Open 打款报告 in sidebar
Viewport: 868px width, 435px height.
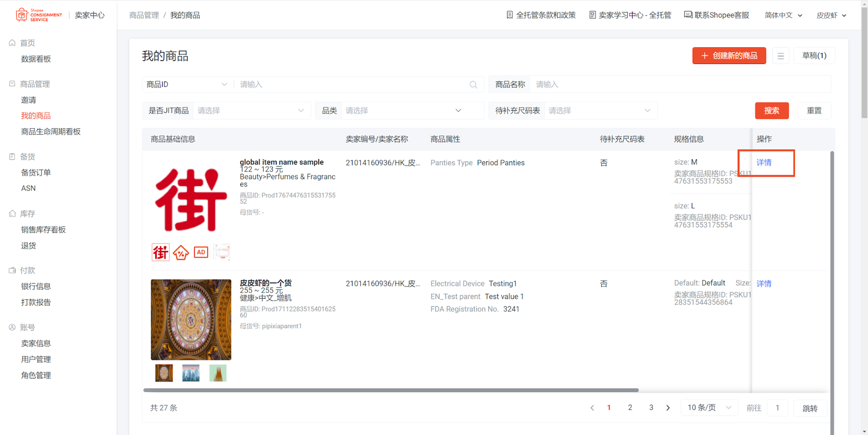(36, 302)
